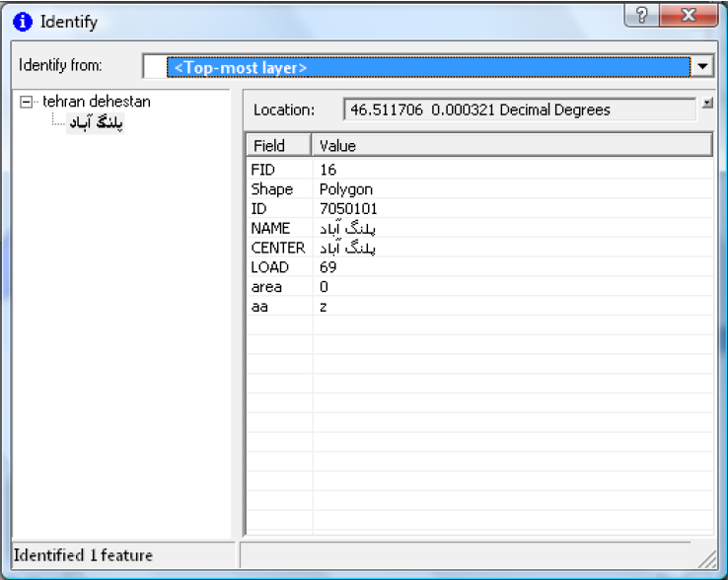728x580 pixels.
Task: Click the area value 0
Action: click(x=324, y=286)
